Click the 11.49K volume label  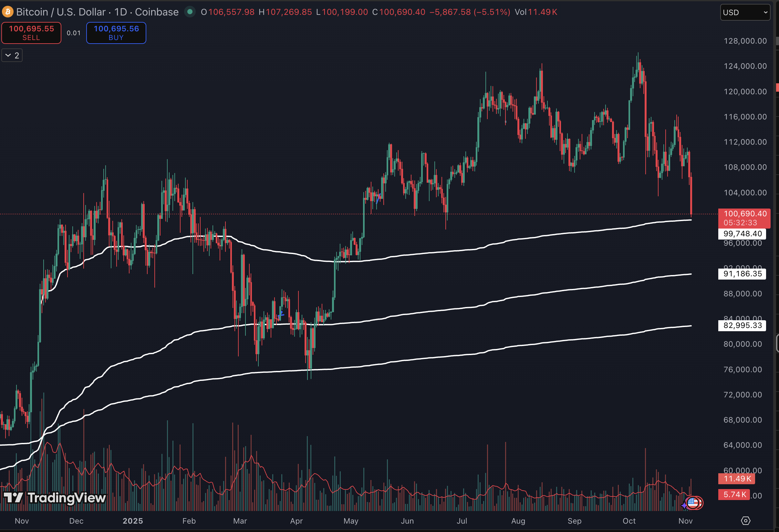click(x=736, y=478)
